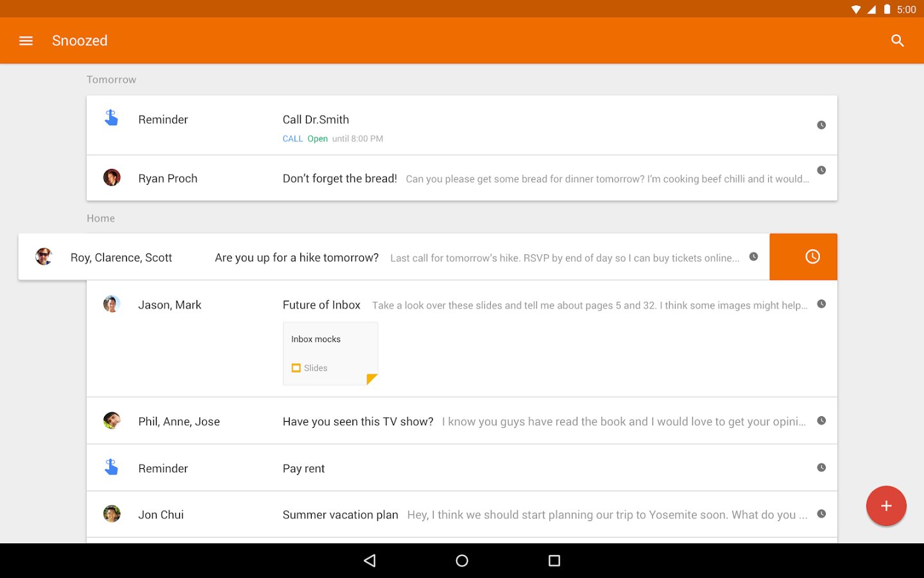The height and width of the screenshot is (578, 924).
Task: Click snooze clock on Ryan Proch email
Action: (x=821, y=170)
